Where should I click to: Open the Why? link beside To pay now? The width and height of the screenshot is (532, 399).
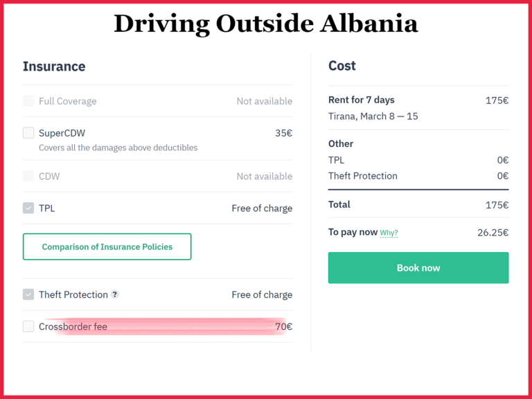[x=389, y=233]
